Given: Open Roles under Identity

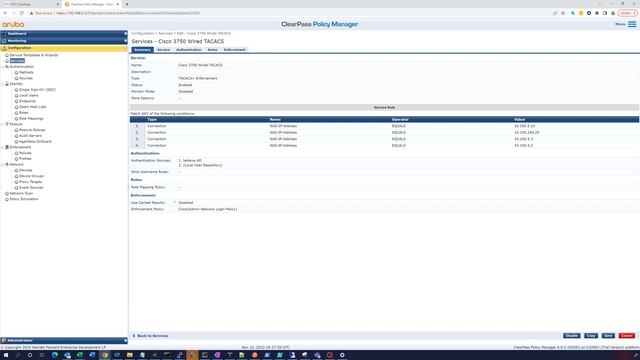Looking at the screenshot, I should [24, 113].
